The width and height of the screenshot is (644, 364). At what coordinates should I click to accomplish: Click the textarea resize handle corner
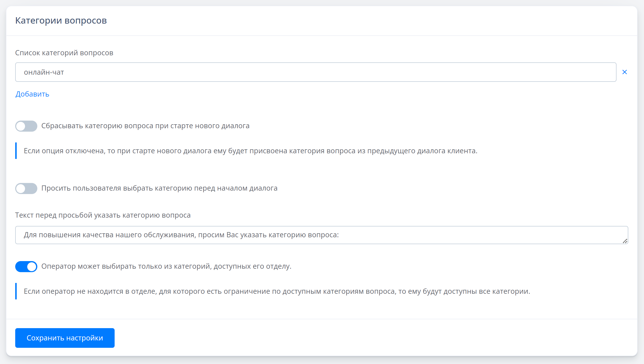coord(625,241)
